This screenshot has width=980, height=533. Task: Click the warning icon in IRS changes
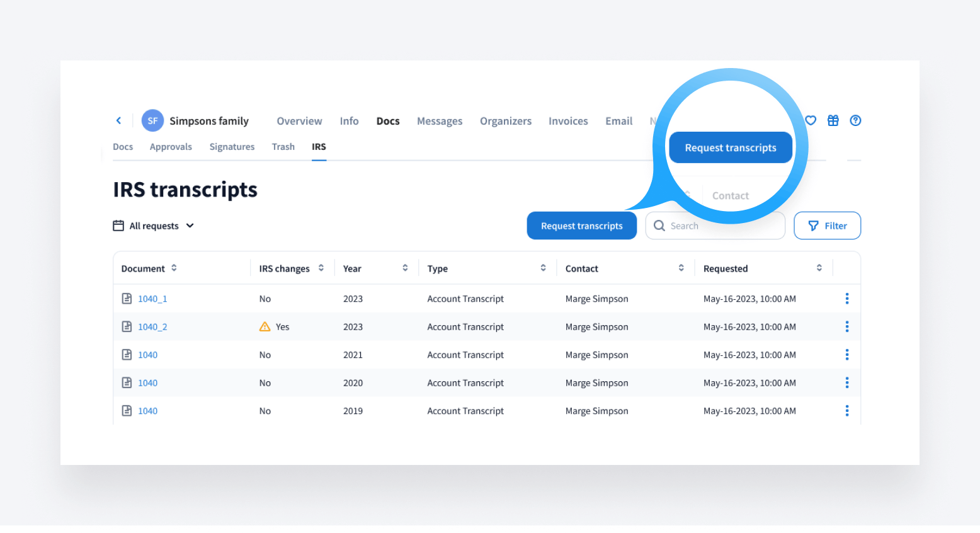[265, 326]
